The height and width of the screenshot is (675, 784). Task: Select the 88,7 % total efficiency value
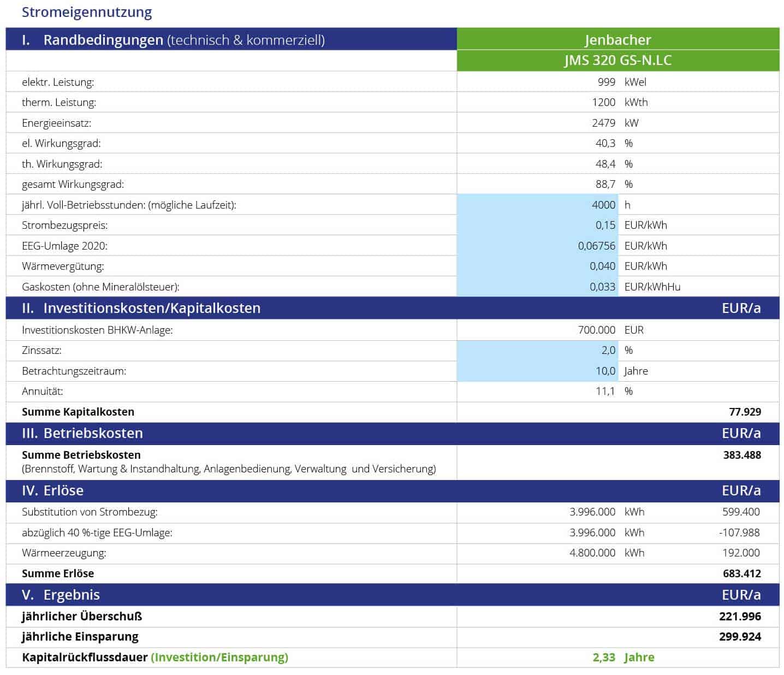point(614,184)
